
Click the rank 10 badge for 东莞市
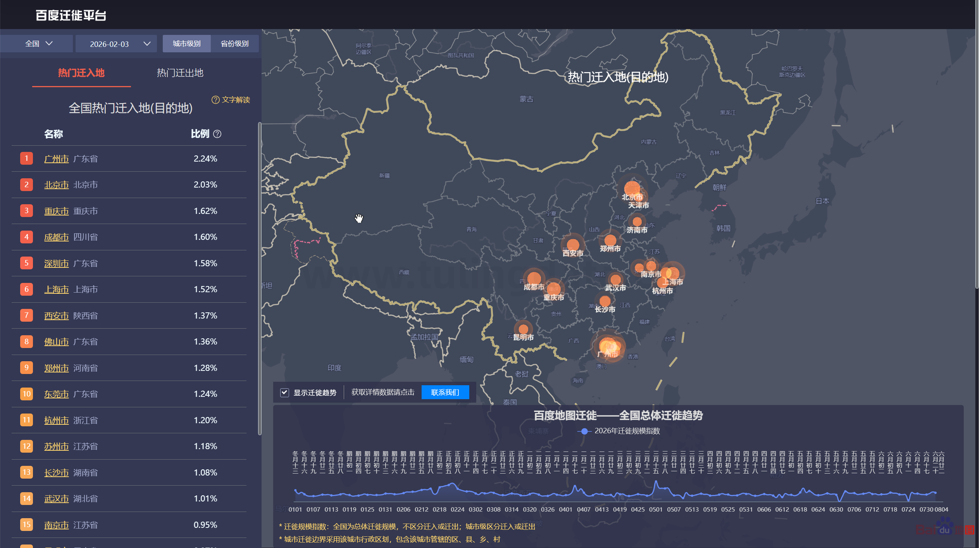click(x=26, y=394)
